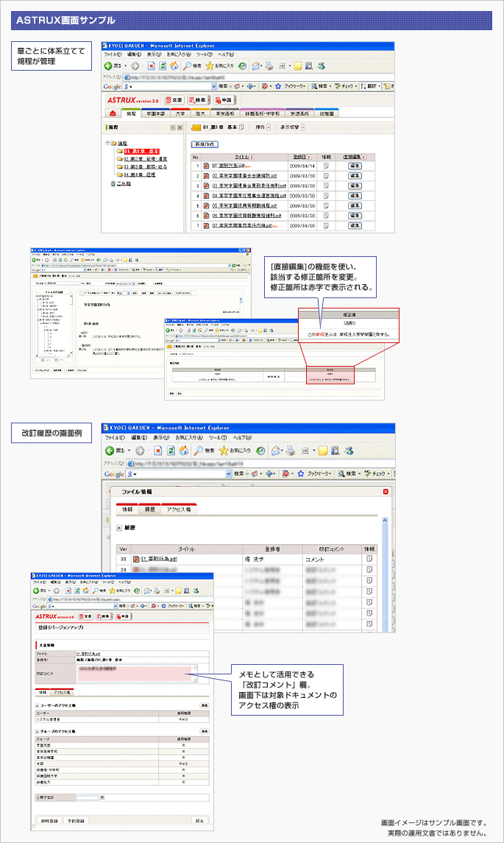
Task: Switch to the 規程 tab
Action: tap(131, 113)
